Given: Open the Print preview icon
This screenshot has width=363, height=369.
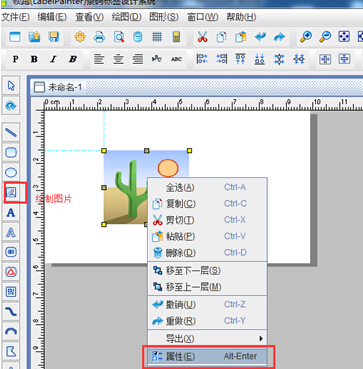Looking at the screenshot, I should (119, 37).
